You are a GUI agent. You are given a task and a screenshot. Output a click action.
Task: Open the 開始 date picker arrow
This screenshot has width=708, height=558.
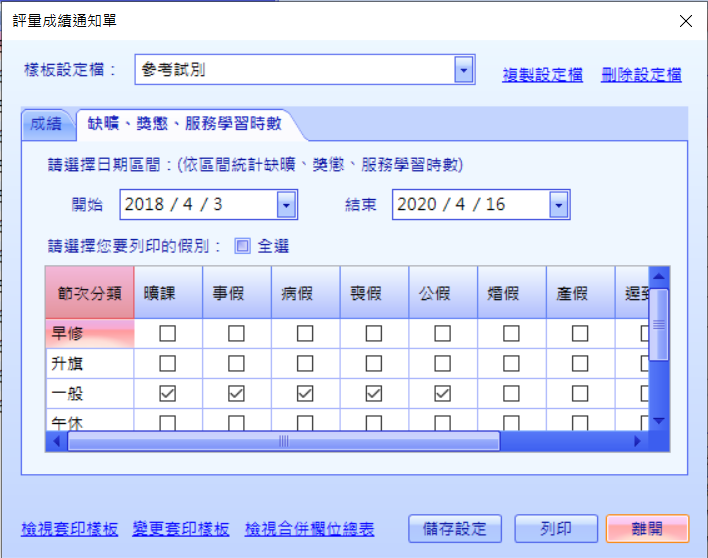click(x=286, y=205)
